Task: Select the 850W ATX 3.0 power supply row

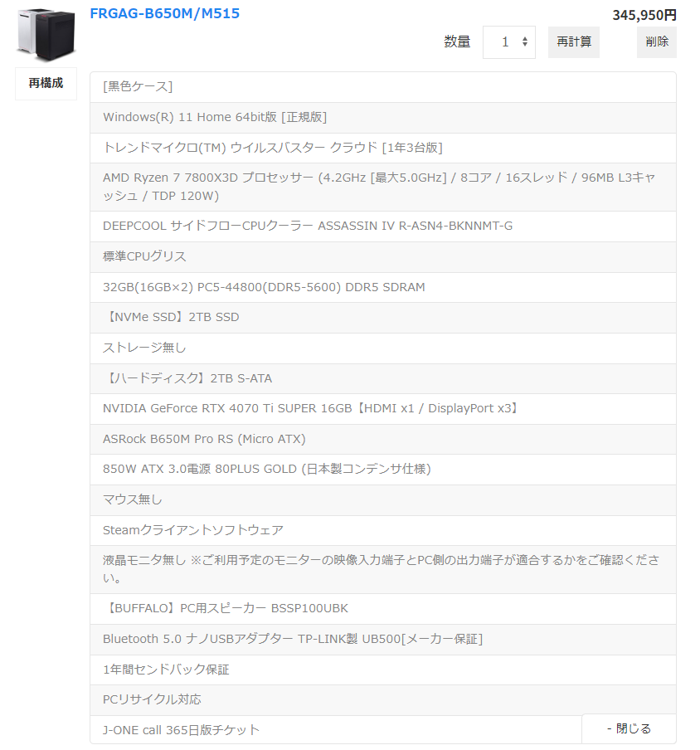Action: point(383,470)
